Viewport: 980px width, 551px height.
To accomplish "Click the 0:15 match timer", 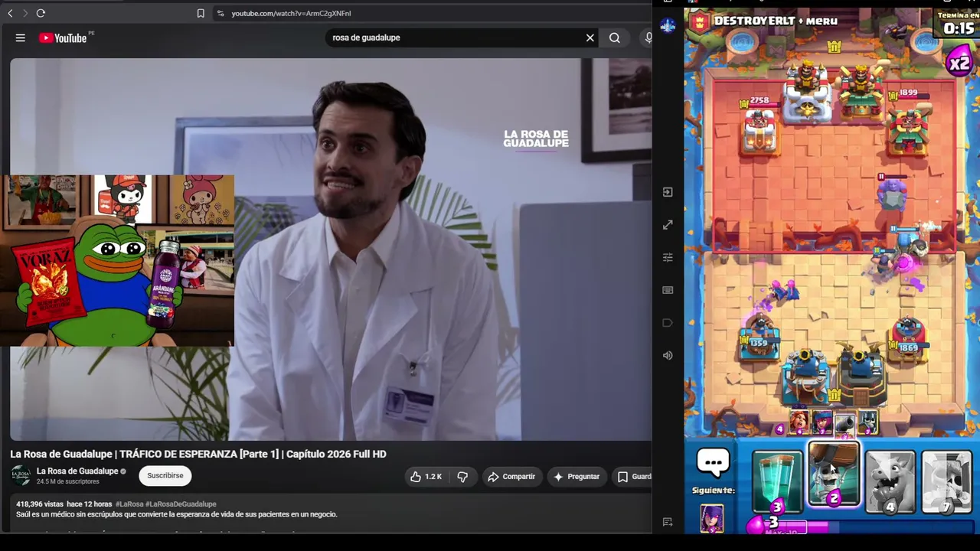I will point(959,28).
